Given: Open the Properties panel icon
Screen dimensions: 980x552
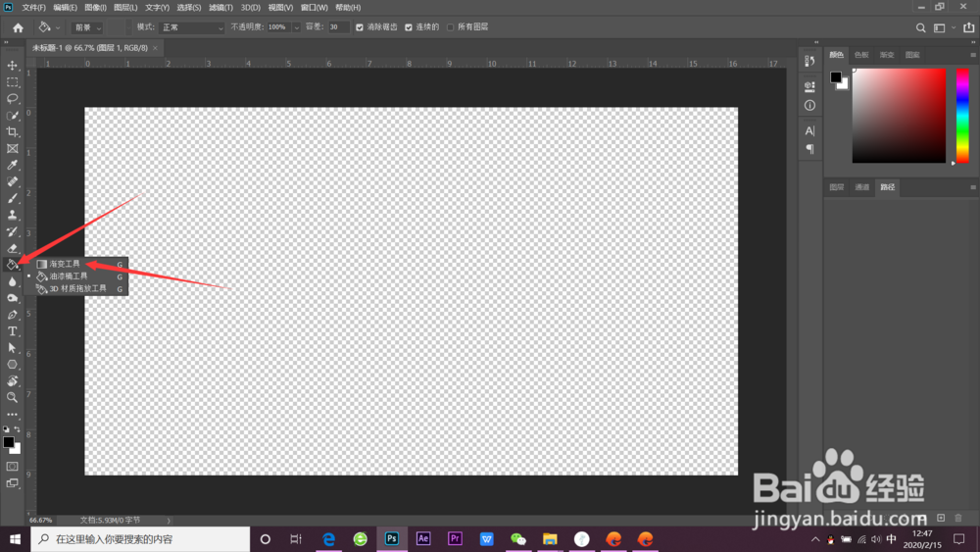Looking at the screenshot, I should tap(810, 85).
